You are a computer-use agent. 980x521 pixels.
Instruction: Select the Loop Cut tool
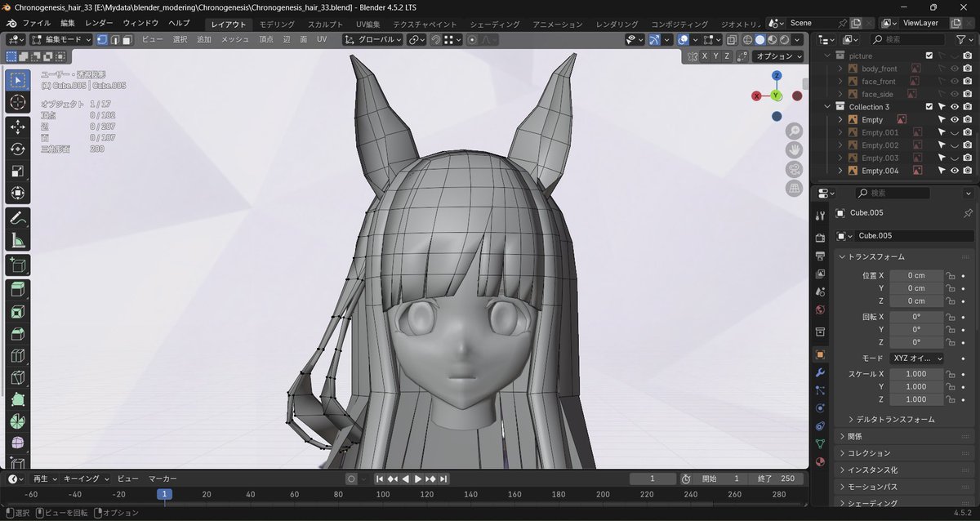[x=18, y=356]
